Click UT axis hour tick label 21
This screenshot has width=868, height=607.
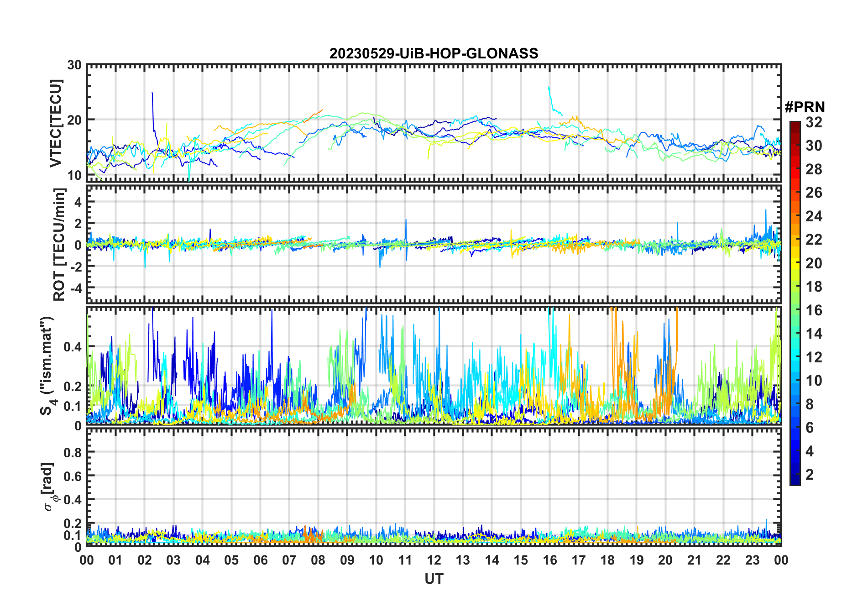[x=695, y=560]
